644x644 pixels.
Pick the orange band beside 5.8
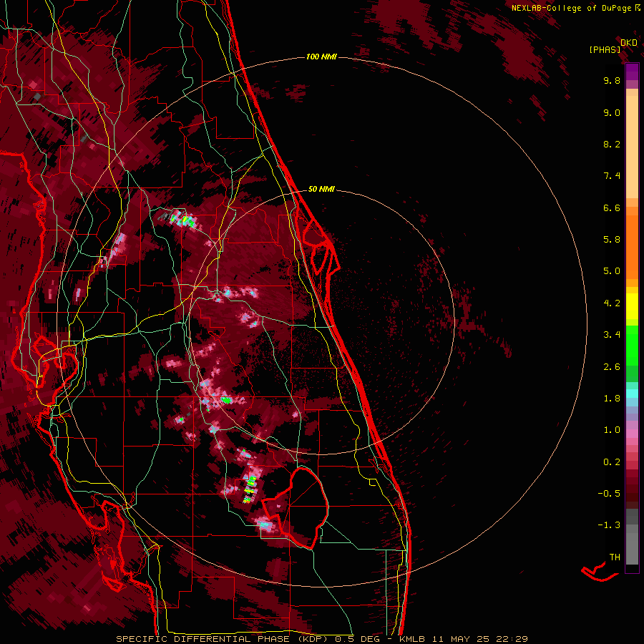[x=632, y=246]
